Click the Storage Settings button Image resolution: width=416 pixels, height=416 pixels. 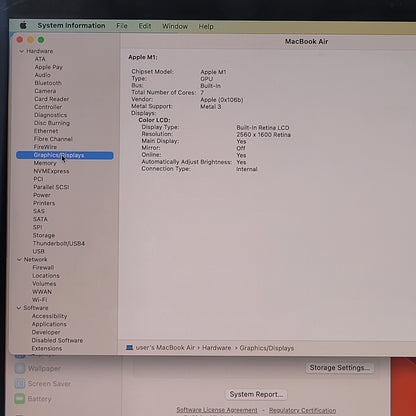(x=339, y=368)
